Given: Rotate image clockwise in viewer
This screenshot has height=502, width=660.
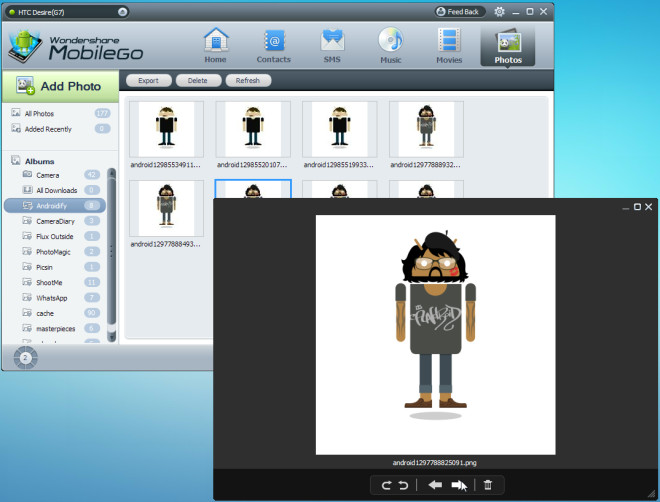Looking at the screenshot, I should [x=386, y=485].
